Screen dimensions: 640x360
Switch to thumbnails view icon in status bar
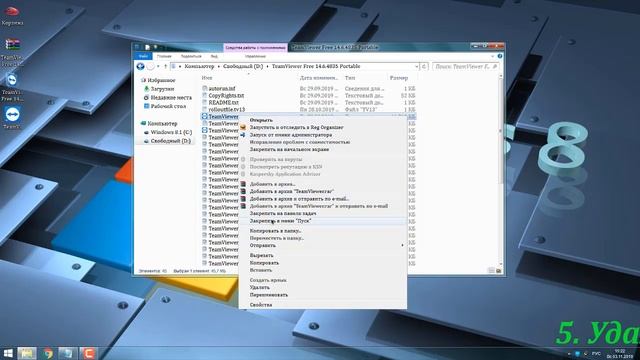pyautogui.click(x=498, y=271)
